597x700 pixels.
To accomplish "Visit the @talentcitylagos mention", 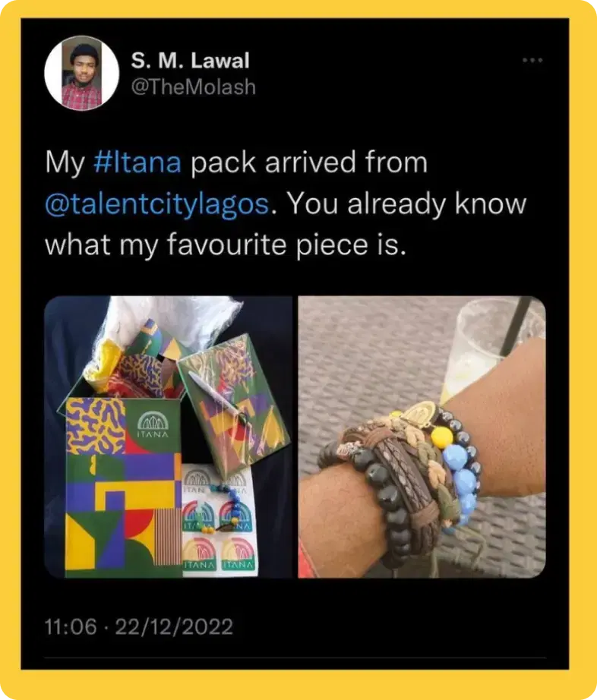I will (157, 203).
